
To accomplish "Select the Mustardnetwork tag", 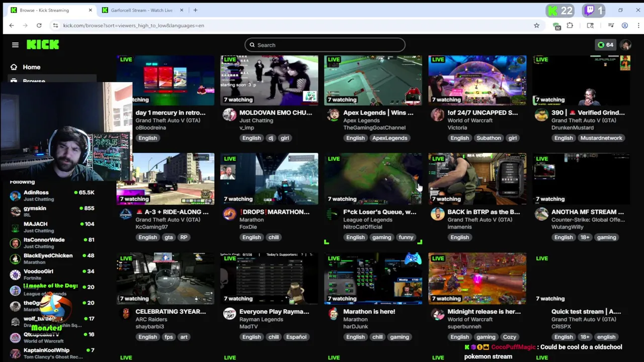I will [601, 138].
